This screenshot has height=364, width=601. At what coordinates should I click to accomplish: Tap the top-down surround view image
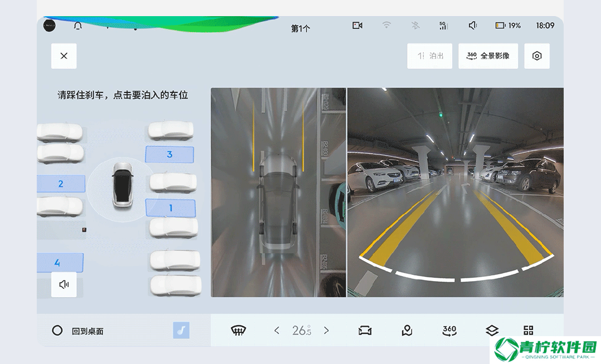point(278,193)
